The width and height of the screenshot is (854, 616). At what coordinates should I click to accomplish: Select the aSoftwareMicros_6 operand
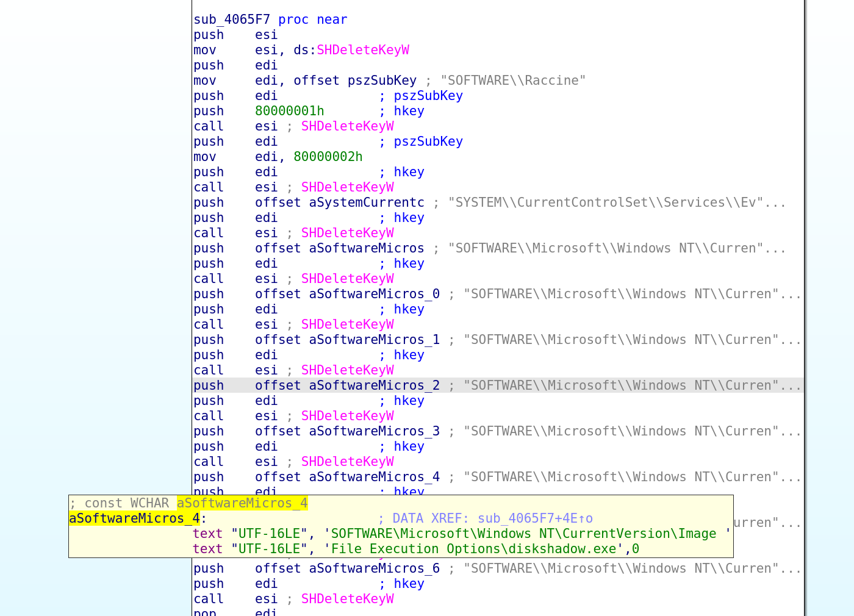(x=375, y=568)
